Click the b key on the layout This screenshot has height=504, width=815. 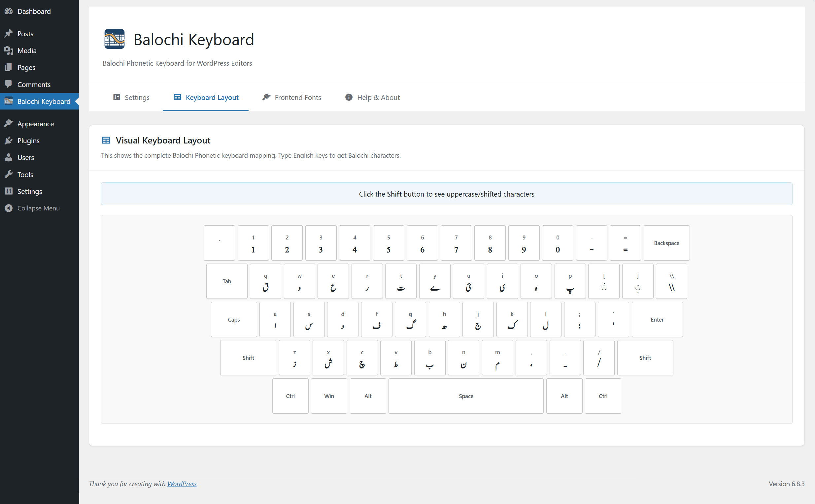(x=430, y=358)
